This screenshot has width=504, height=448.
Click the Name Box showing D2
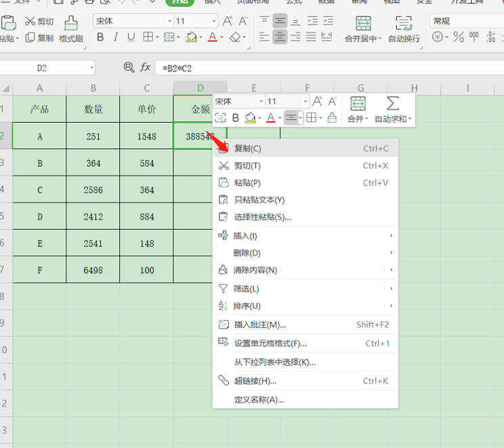tap(42, 68)
